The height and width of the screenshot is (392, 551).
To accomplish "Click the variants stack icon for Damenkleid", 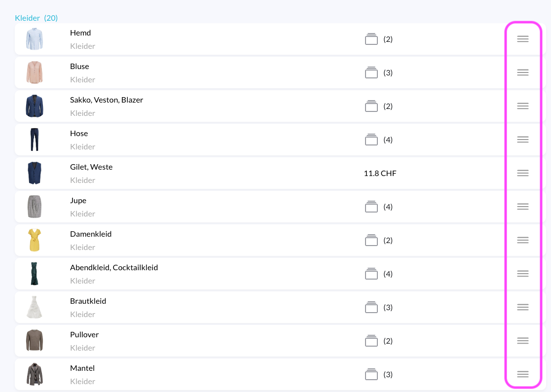I will (x=371, y=240).
